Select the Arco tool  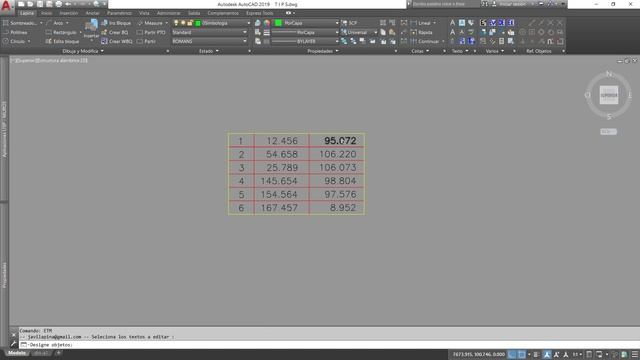coord(58,23)
